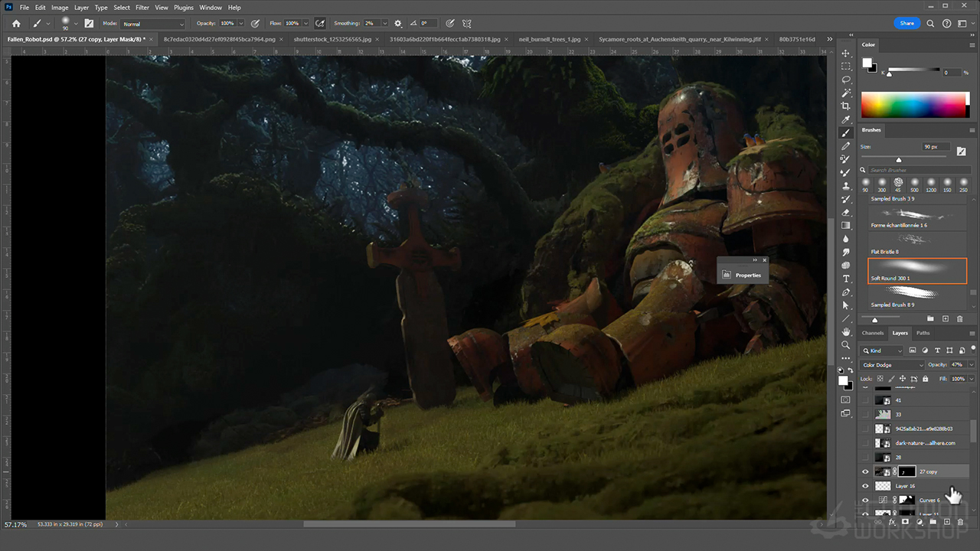
Task: Hide the 27 copy layer
Action: tap(866, 471)
